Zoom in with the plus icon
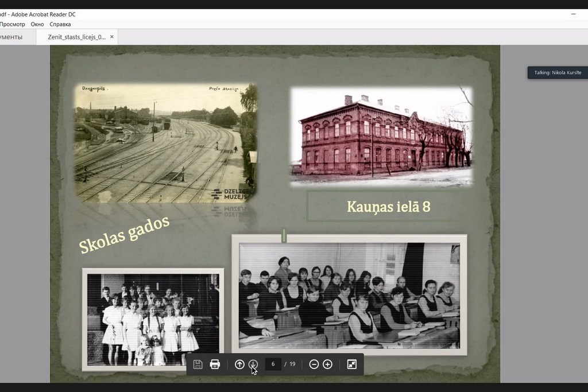 click(327, 364)
